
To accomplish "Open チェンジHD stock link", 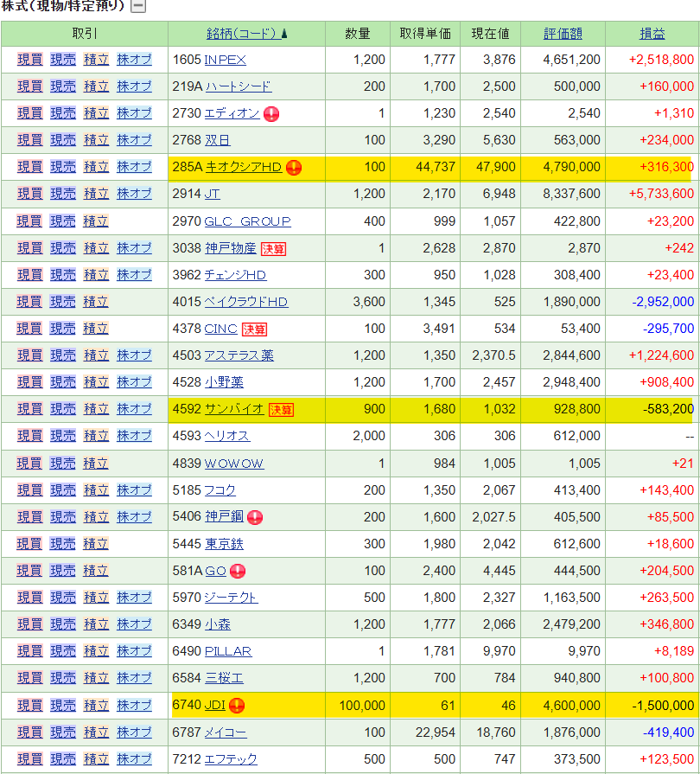I will pos(235,275).
